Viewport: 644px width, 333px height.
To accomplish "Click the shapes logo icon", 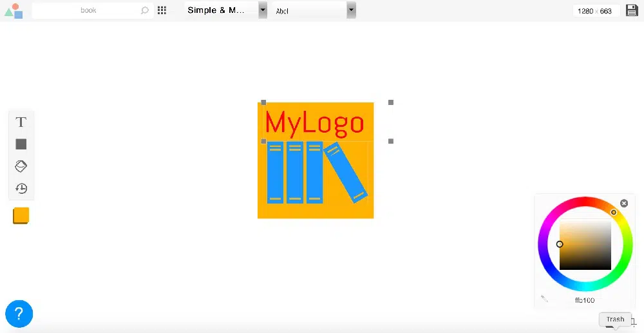I will 14,11.
